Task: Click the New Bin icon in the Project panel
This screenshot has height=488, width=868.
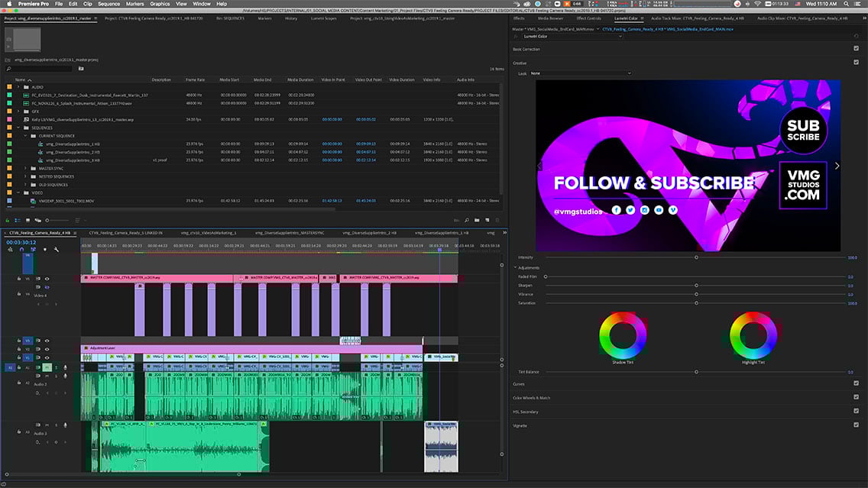Action: click(x=478, y=220)
